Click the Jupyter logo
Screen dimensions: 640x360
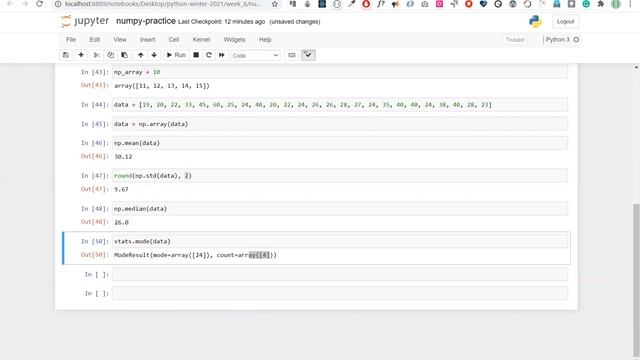click(85, 21)
